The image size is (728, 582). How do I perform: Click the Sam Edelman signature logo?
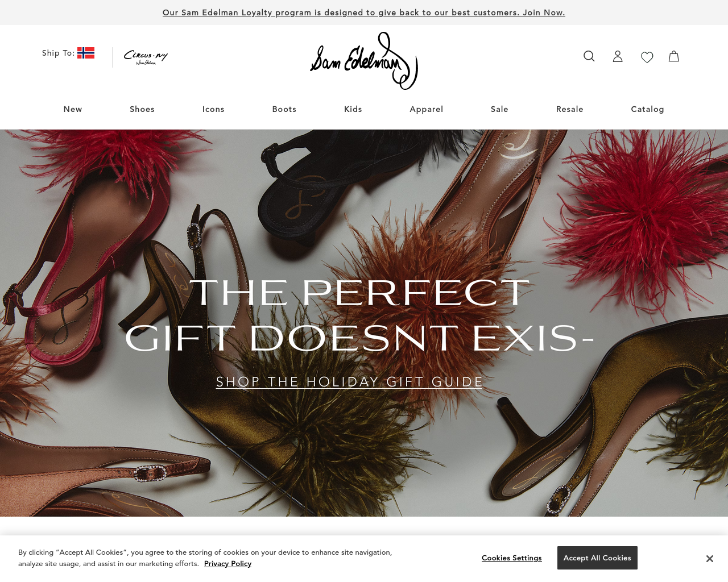364,61
